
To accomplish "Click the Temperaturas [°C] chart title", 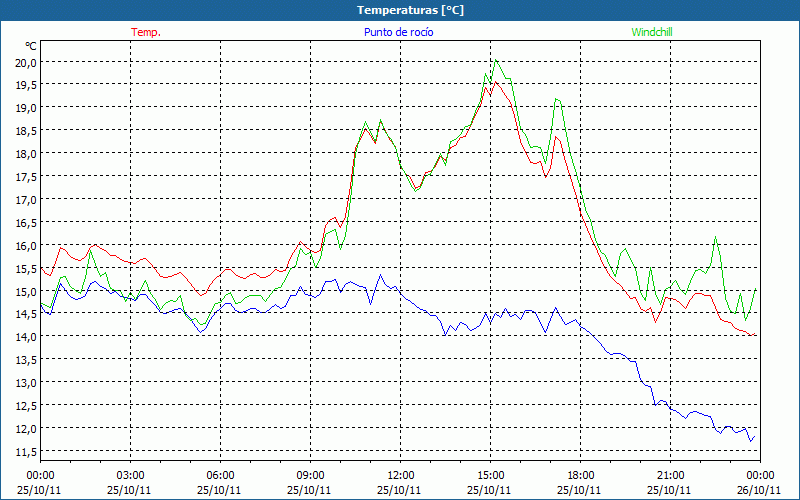I will pyautogui.click(x=410, y=10).
